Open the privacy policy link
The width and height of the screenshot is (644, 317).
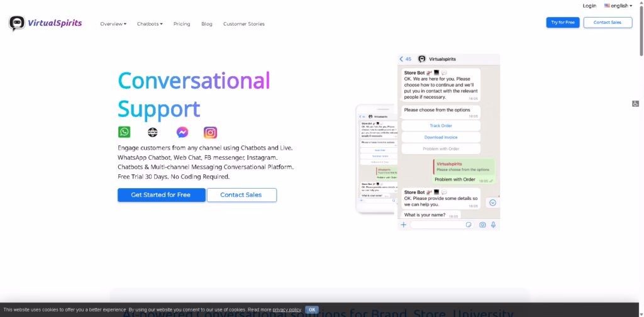coord(287,309)
